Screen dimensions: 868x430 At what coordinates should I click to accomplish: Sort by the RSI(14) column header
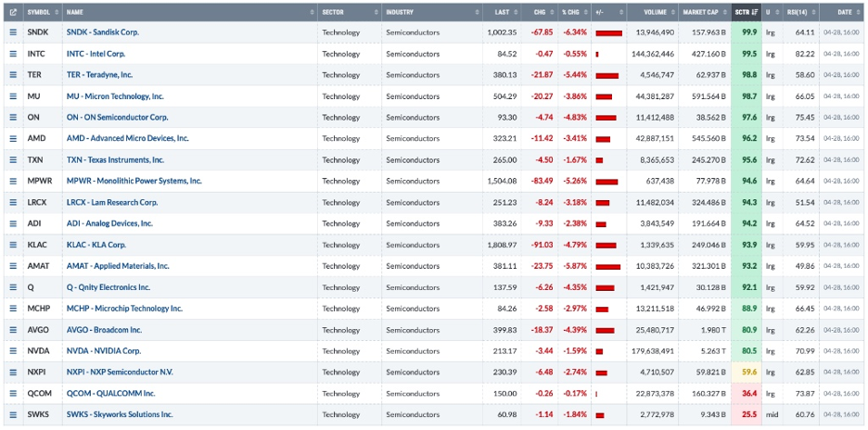(x=801, y=12)
